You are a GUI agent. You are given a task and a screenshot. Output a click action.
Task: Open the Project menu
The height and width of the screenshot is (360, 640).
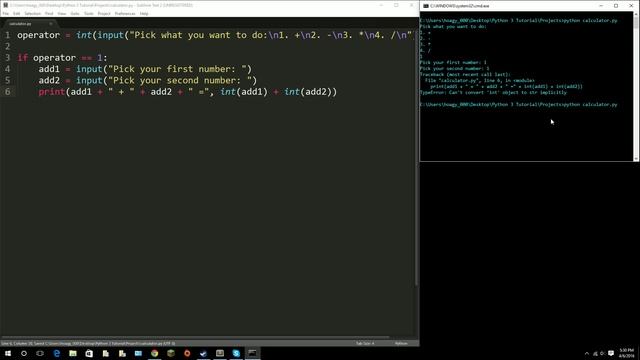click(104, 13)
